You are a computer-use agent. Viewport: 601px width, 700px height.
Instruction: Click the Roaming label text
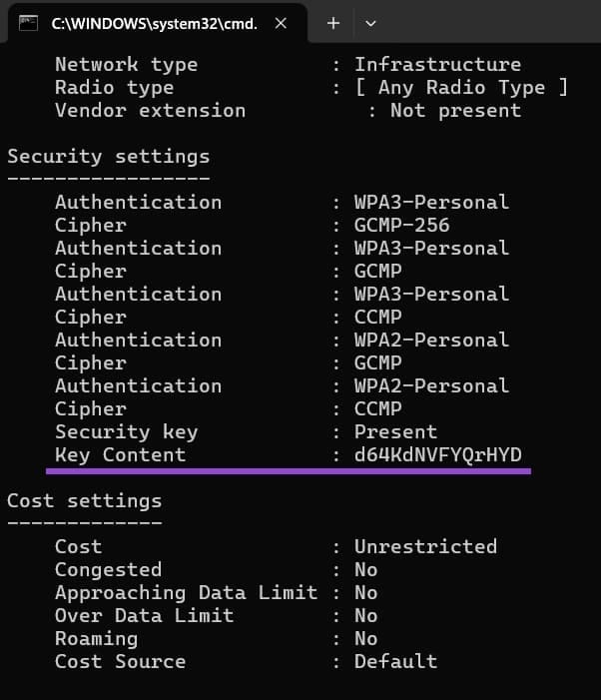pyautogui.click(x=96, y=638)
